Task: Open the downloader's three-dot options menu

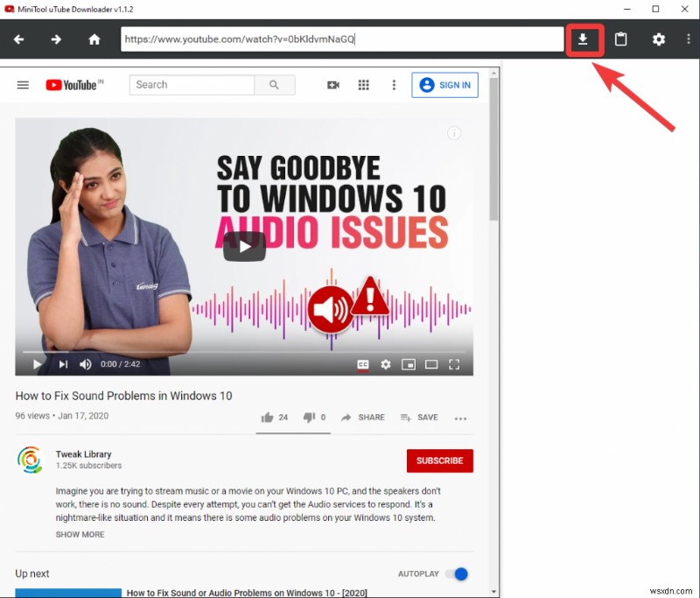Action: click(x=689, y=39)
